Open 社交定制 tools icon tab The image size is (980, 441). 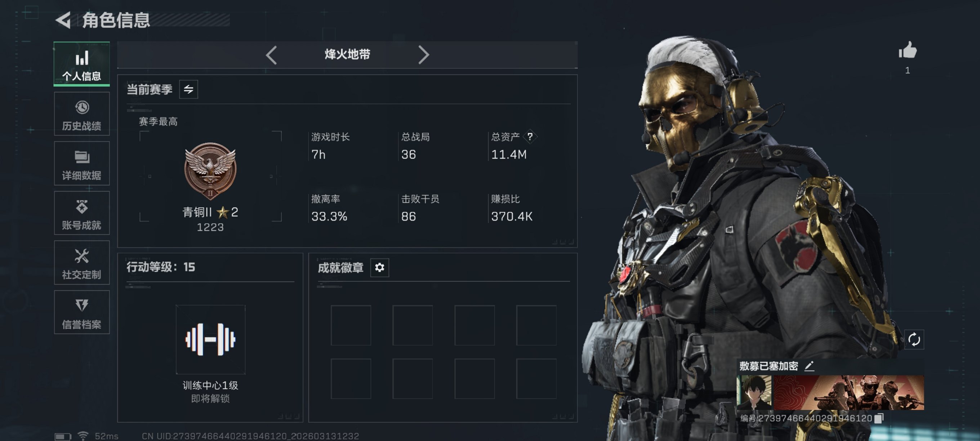(81, 263)
